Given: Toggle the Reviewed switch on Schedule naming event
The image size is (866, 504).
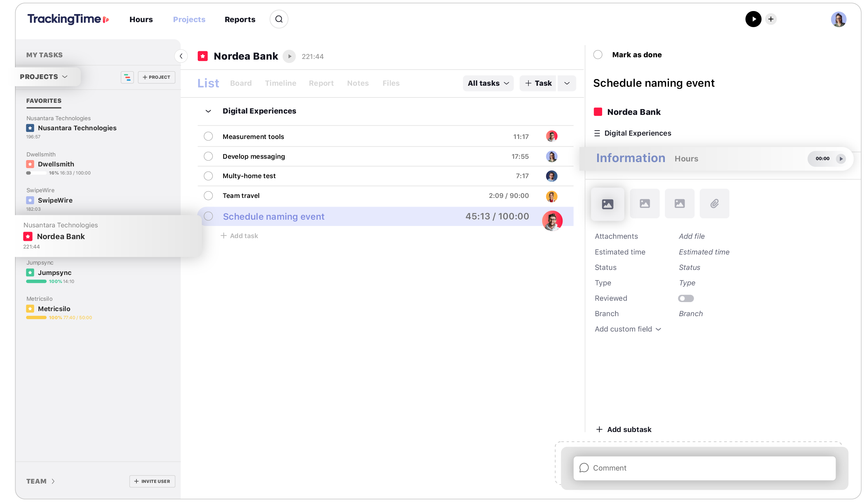Looking at the screenshot, I should point(686,298).
